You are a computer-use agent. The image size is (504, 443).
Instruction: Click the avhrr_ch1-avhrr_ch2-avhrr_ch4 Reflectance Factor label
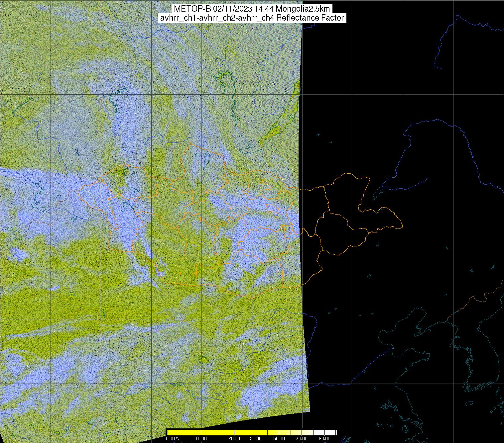(x=252, y=18)
